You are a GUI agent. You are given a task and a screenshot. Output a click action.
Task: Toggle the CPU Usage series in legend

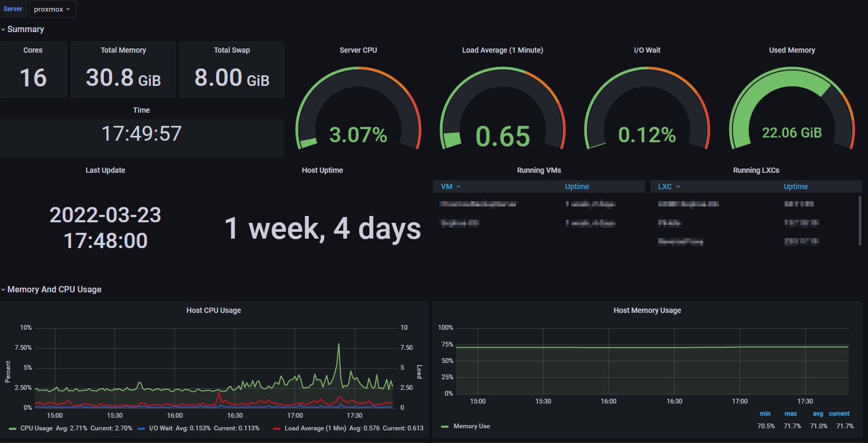click(x=36, y=428)
